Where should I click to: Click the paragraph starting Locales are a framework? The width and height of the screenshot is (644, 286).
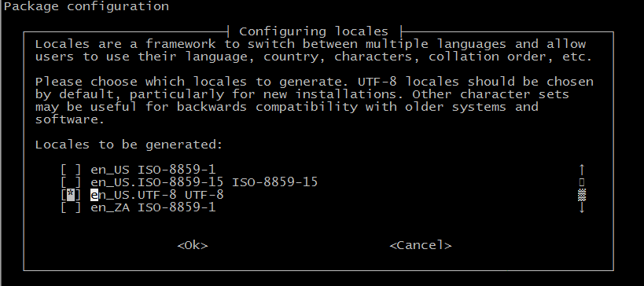tap(314, 50)
